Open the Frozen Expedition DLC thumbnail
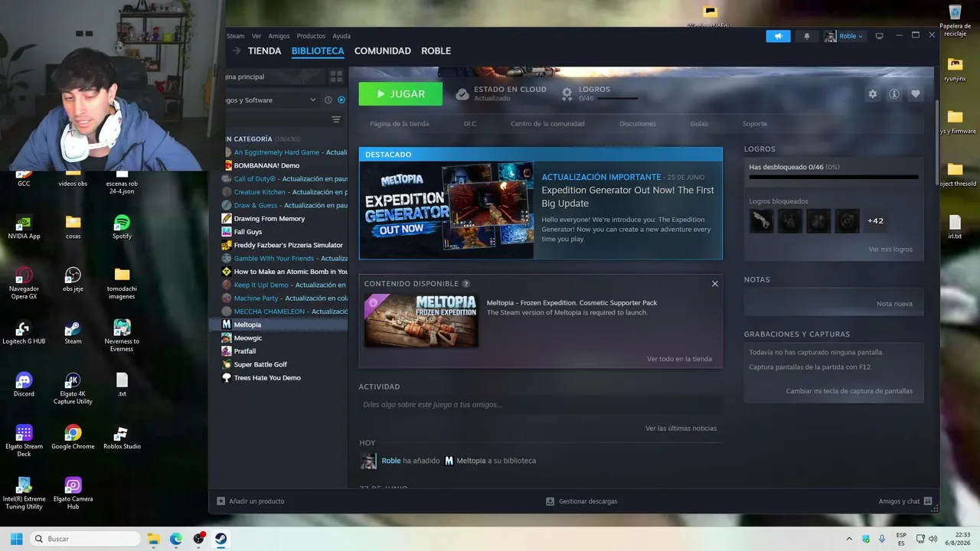Image resolution: width=980 pixels, height=551 pixels. pyautogui.click(x=421, y=321)
